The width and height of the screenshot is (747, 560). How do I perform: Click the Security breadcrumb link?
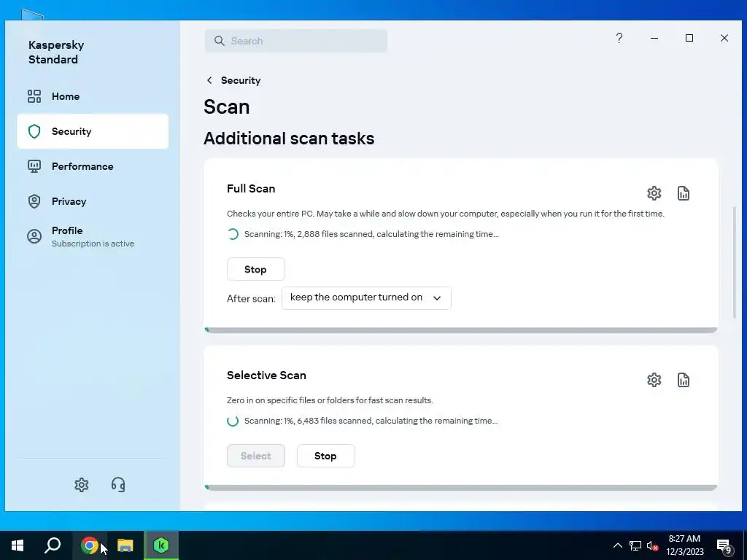coord(241,80)
